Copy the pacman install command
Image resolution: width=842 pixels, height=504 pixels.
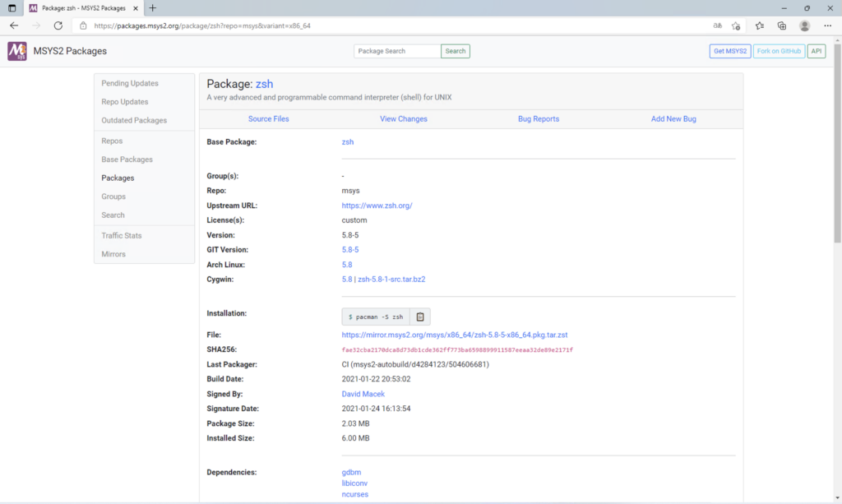(x=420, y=317)
